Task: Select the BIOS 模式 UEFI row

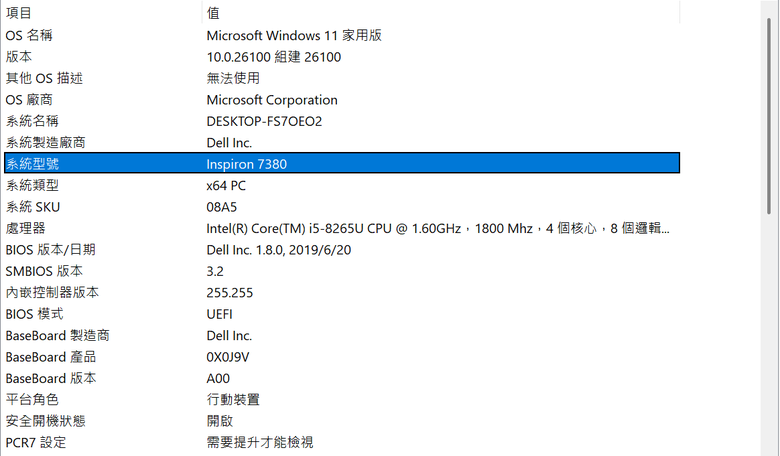Action: [342, 314]
